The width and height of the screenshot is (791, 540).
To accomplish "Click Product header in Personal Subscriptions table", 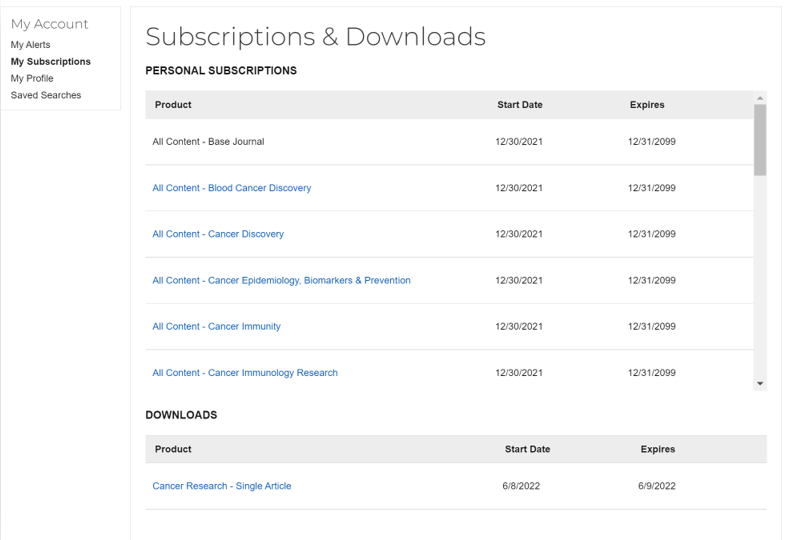I will tap(173, 105).
